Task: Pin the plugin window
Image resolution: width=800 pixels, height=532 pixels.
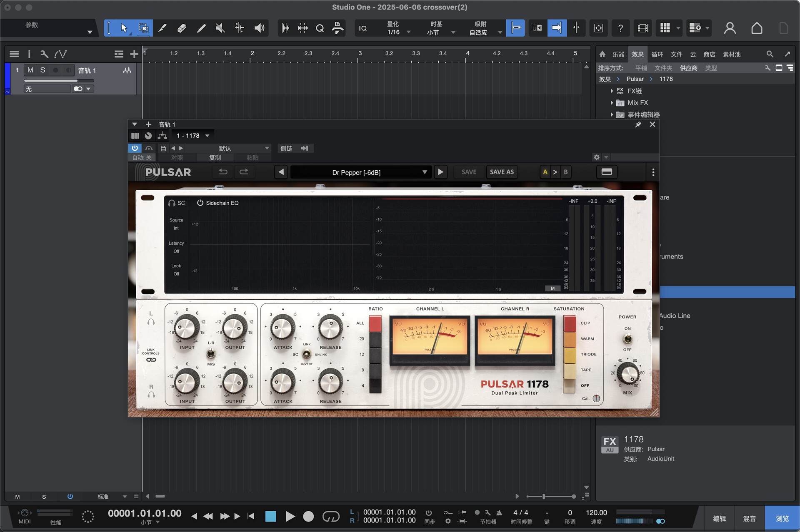Action: coord(638,124)
